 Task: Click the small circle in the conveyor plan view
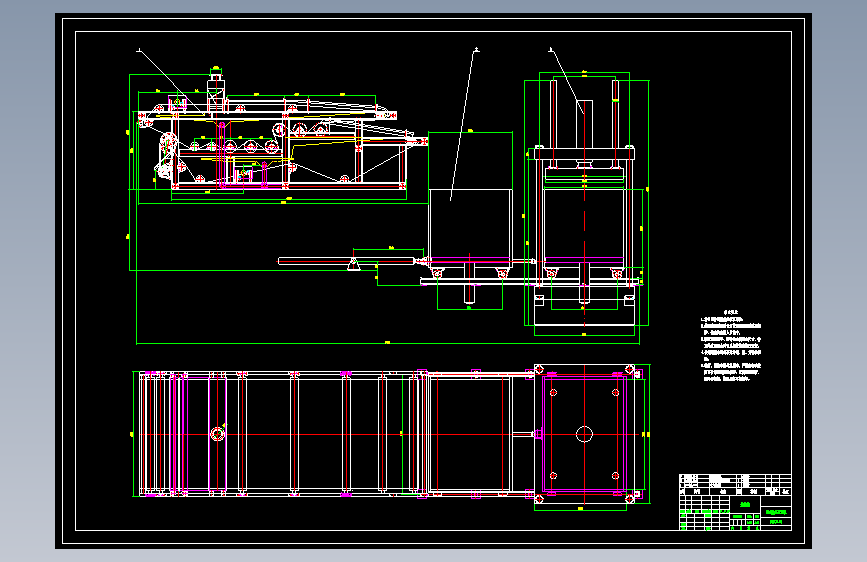[218, 434]
